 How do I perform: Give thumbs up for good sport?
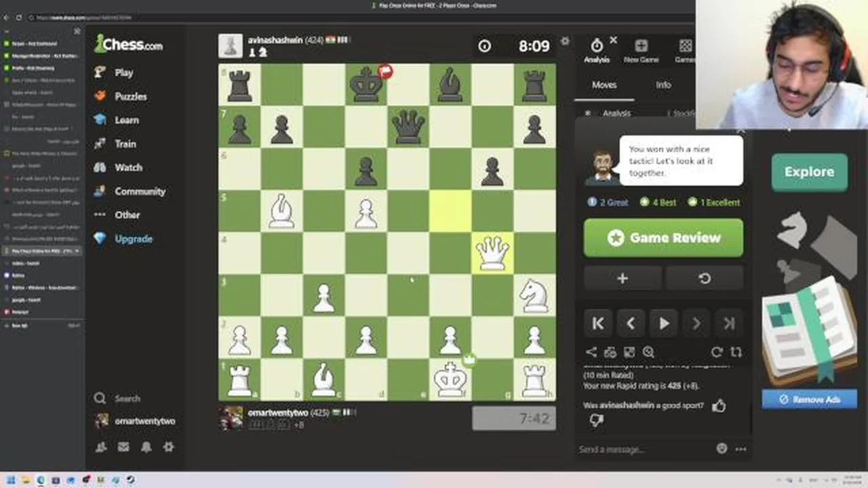tap(719, 406)
